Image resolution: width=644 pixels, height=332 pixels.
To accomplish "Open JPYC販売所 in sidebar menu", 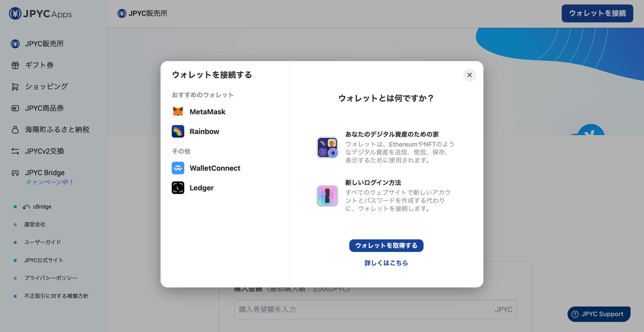I will [44, 44].
